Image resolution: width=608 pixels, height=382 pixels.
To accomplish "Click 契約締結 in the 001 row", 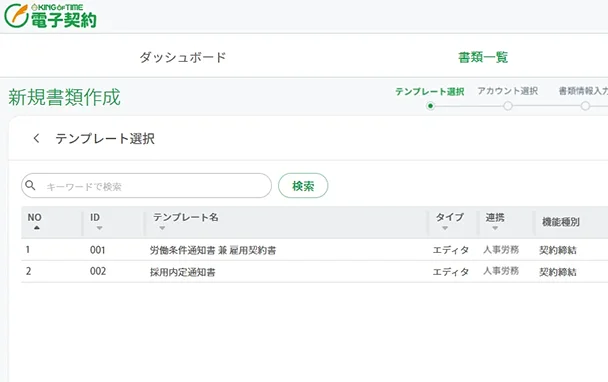I will pos(558,250).
